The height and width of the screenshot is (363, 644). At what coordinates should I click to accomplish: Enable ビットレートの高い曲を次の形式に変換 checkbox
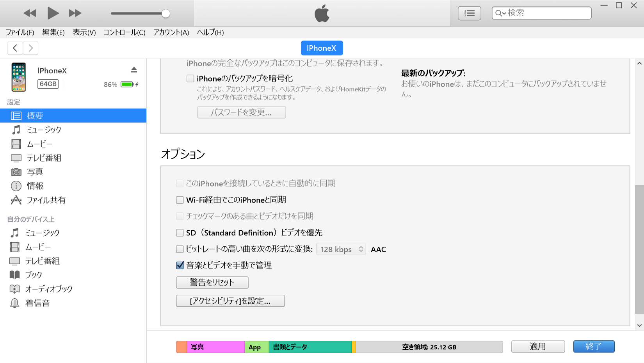tap(180, 249)
